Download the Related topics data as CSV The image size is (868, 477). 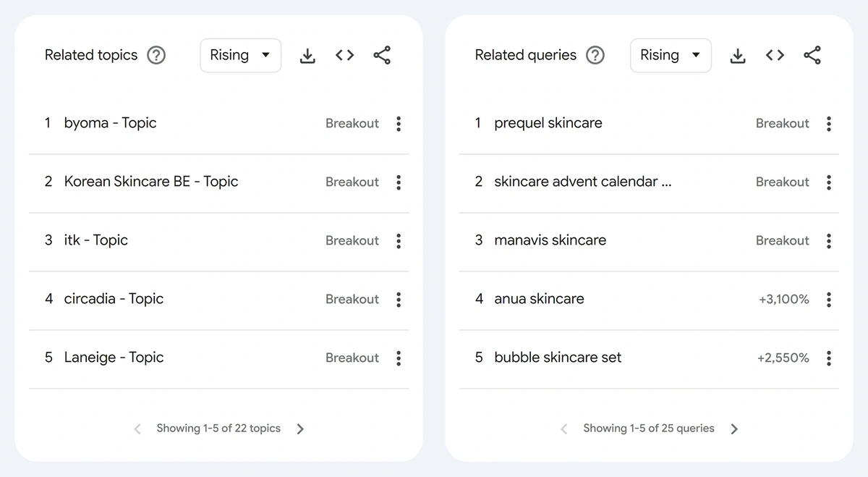pyautogui.click(x=307, y=56)
